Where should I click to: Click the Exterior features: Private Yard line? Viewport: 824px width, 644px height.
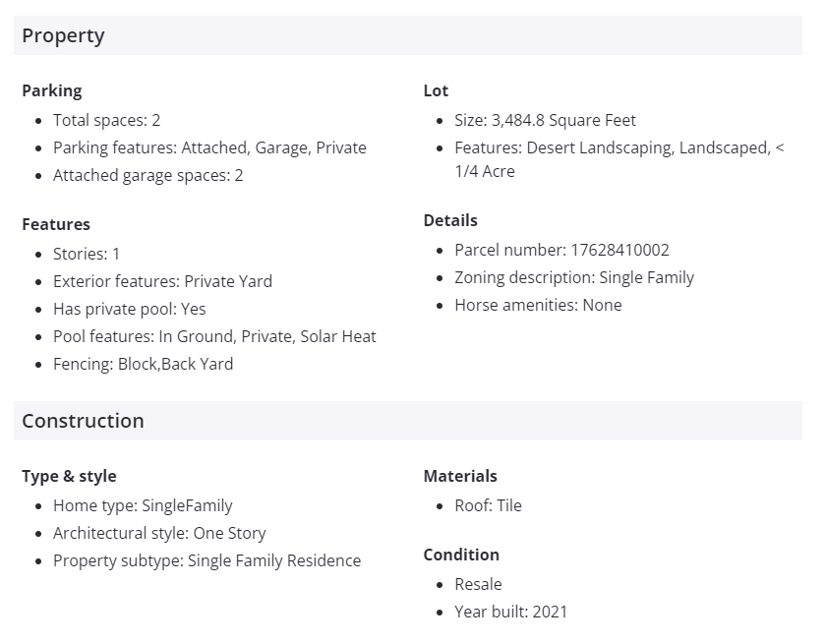(x=162, y=281)
